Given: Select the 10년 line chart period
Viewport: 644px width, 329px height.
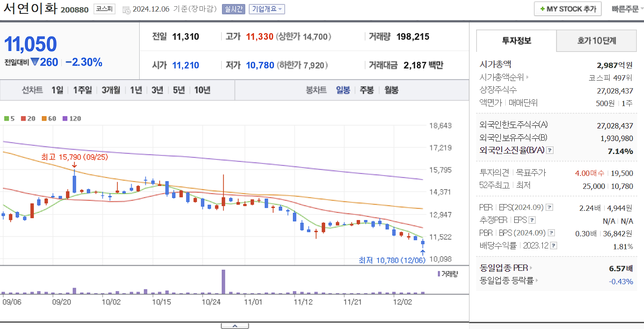Looking at the screenshot, I should click(202, 90).
